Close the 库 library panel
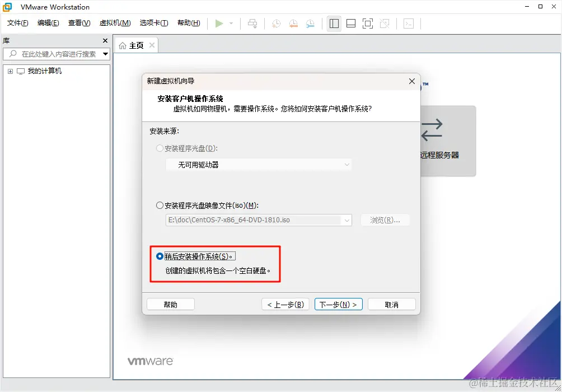The image size is (562, 392). click(x=105, y=40)
